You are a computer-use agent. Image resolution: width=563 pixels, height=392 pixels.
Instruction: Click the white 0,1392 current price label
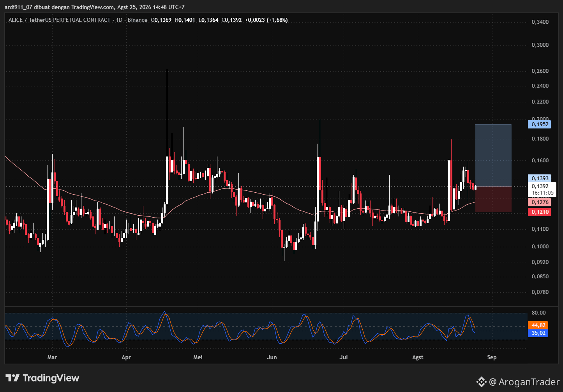[x=540, y=186]
